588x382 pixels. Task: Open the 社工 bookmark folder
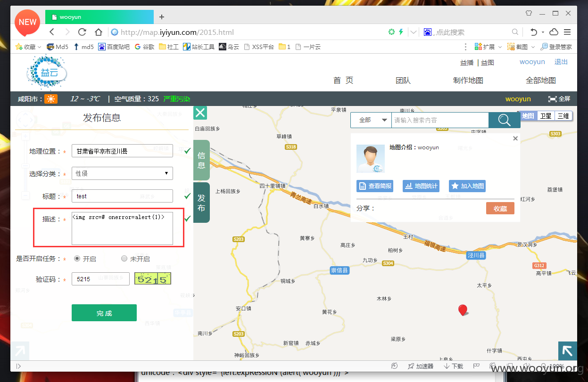tap(169, 47)
